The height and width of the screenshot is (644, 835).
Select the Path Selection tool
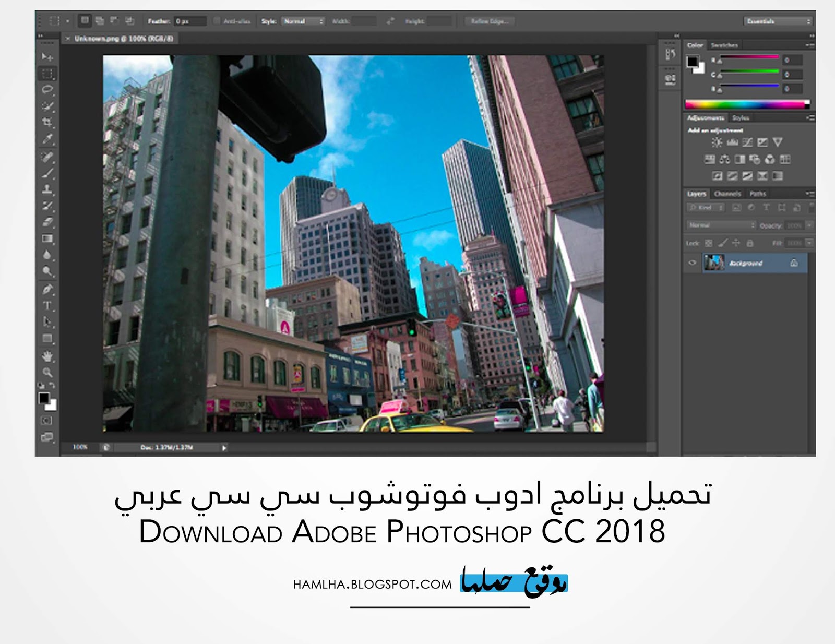pyautogui.click(x=47, y=321)
